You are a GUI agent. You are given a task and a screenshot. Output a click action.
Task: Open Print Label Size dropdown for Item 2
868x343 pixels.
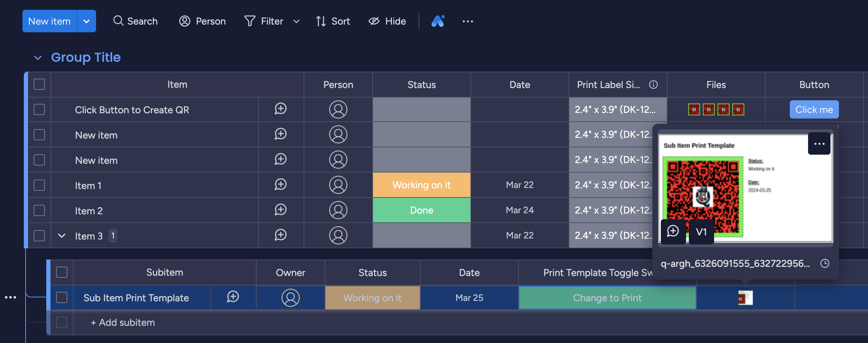[x=611, y=210]
